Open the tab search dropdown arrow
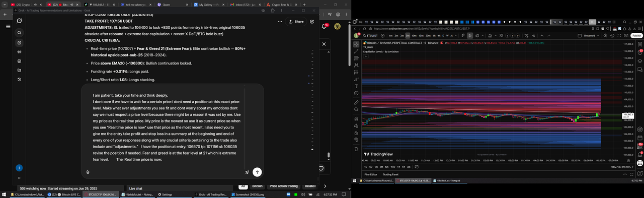 [x=5, y=4]
